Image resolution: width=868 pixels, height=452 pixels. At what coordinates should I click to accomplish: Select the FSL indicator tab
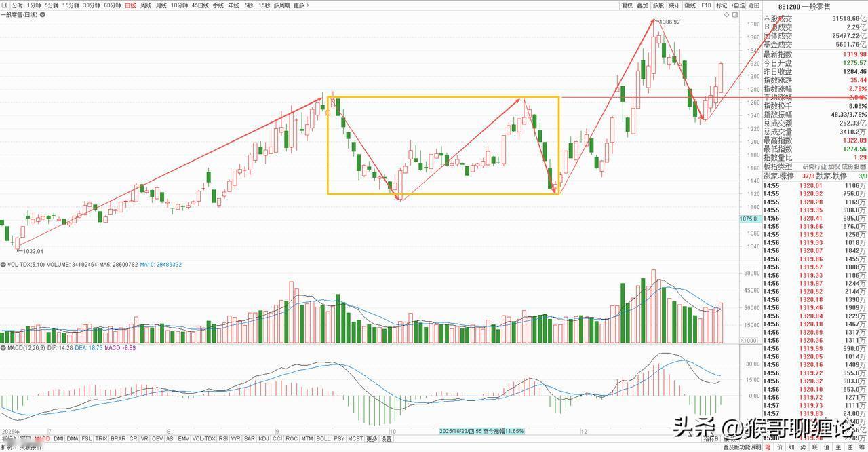point(87,439)
